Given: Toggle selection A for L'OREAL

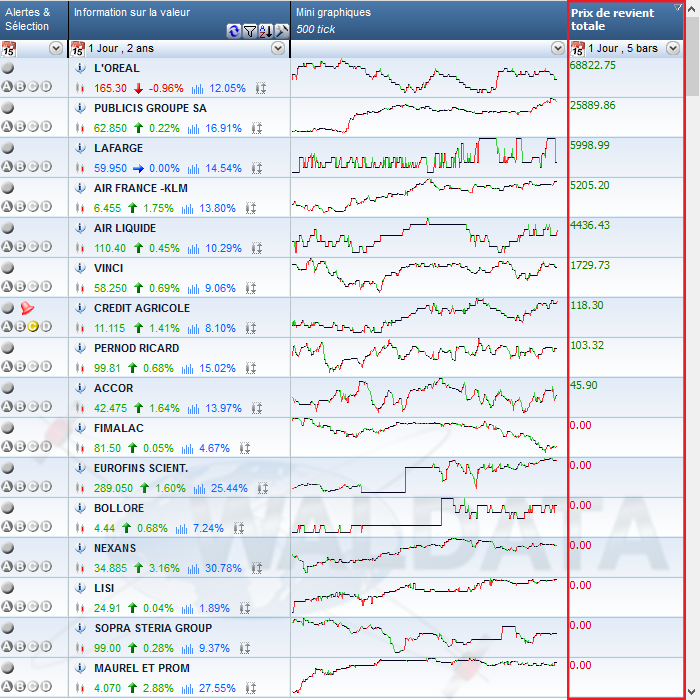Looking at the screenshot, I should (x=7, y=87).
